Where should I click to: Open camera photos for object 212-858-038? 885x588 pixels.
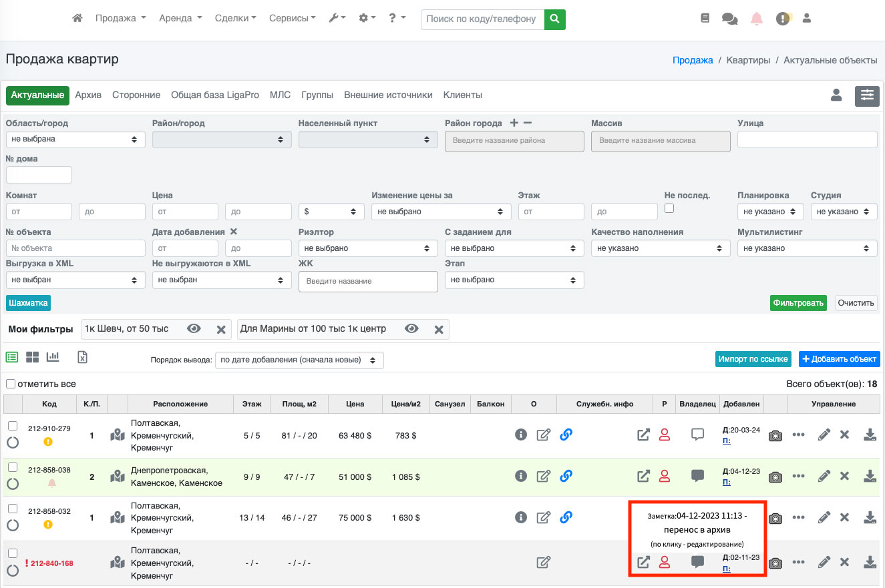[x=775, y=477]
